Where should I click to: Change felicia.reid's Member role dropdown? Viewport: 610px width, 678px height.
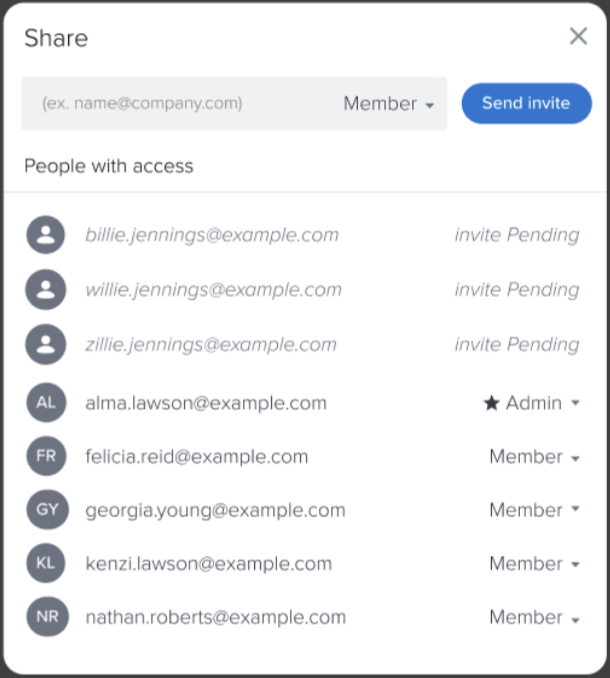click(534, 457)
